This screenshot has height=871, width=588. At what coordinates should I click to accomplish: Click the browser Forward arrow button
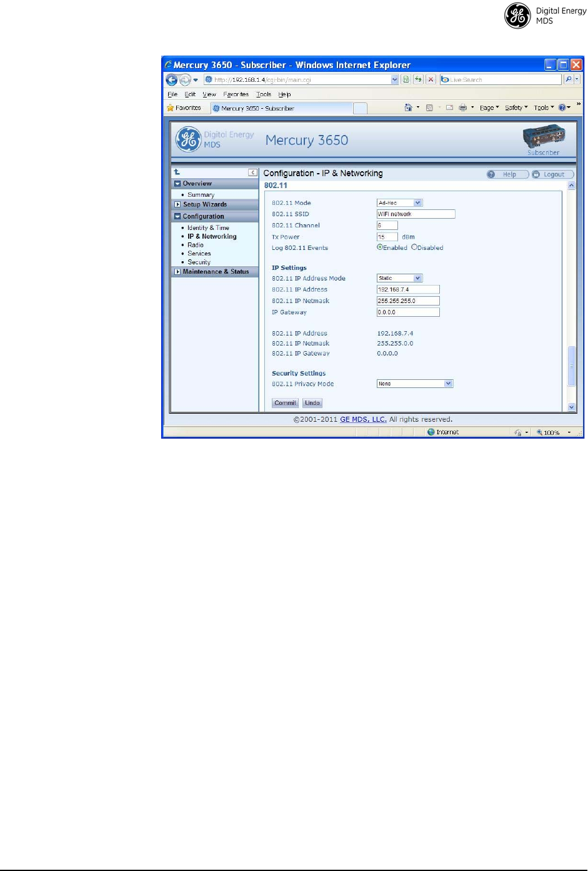(185, 80)
